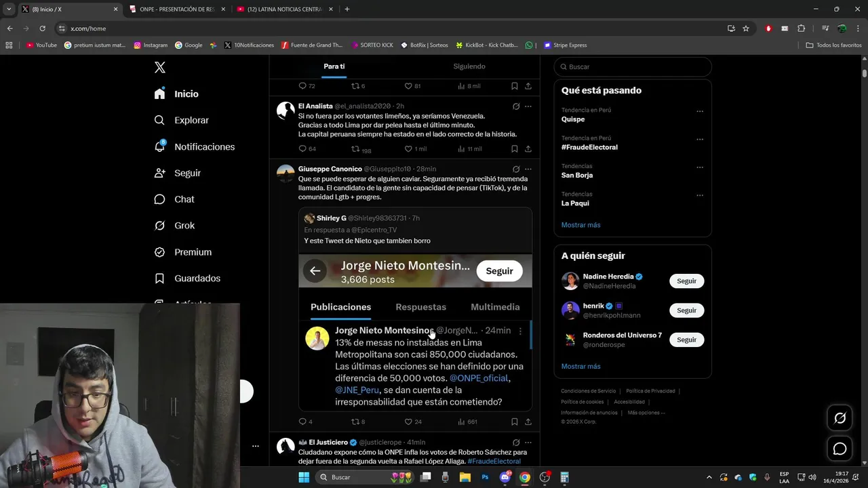Switch to the Para ti tab

[x=334, y=66]
